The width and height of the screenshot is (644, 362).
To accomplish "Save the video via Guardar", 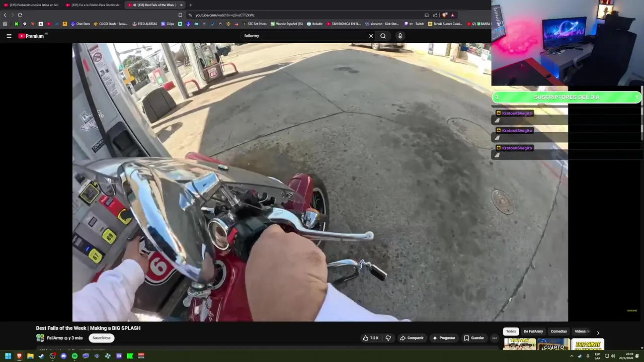I will tap(474, 338).
